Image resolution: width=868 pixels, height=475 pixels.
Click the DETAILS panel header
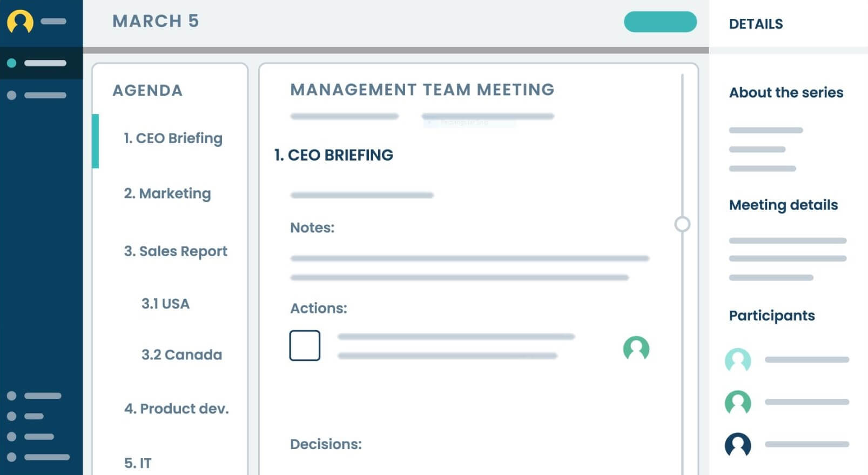pos(755,24)
